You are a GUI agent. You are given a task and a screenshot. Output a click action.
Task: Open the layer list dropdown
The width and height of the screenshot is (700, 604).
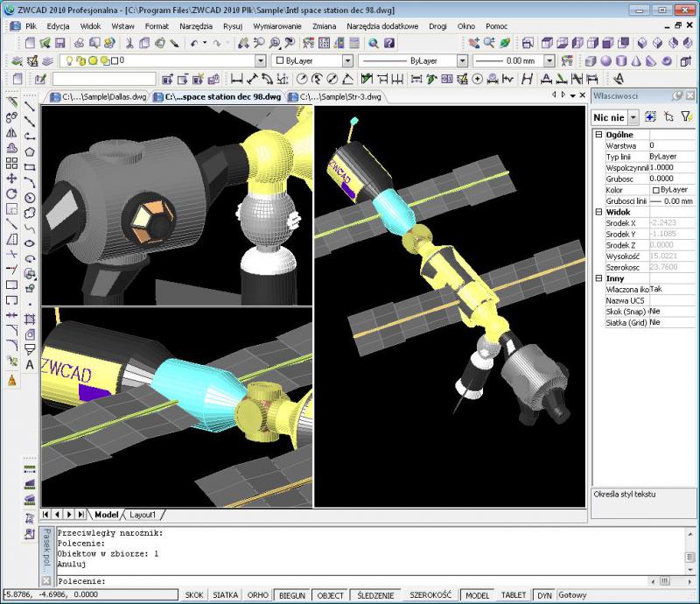260,60
